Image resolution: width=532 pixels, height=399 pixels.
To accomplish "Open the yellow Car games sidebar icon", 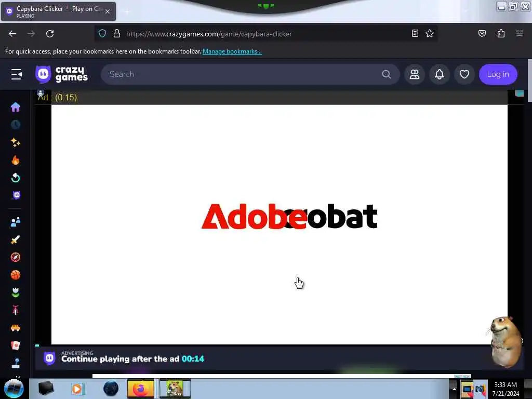I will coord(16,328).
